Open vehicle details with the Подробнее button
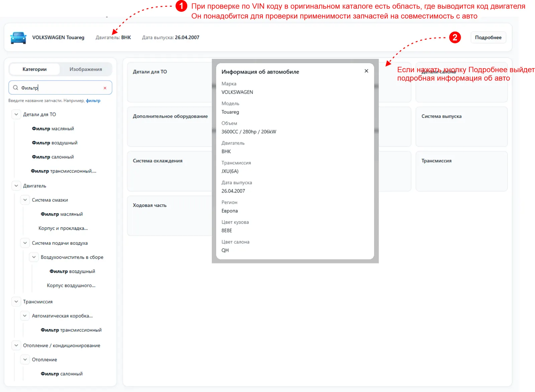Screen dimensions: 535x392 488,37
